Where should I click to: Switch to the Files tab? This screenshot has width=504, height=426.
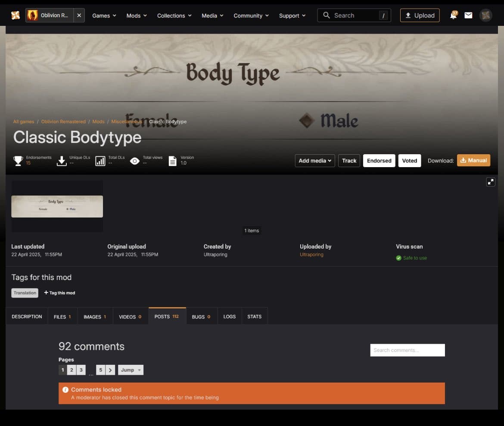tap(62, 316)
